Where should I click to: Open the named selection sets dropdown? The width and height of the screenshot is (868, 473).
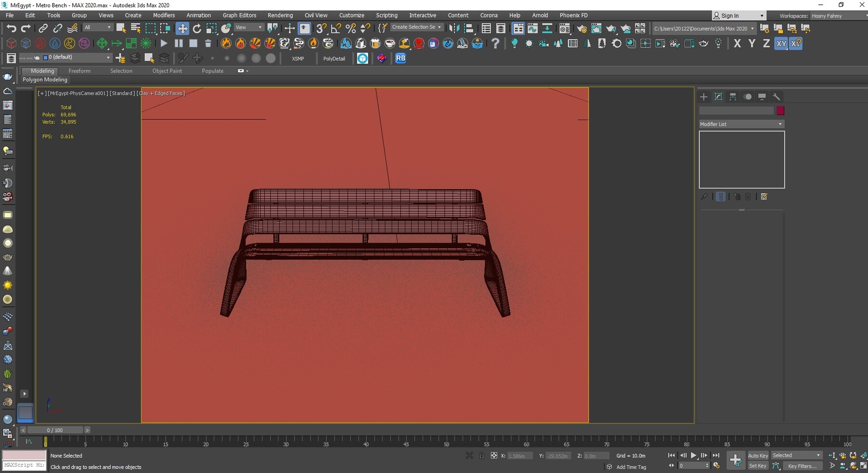(417, 27)
